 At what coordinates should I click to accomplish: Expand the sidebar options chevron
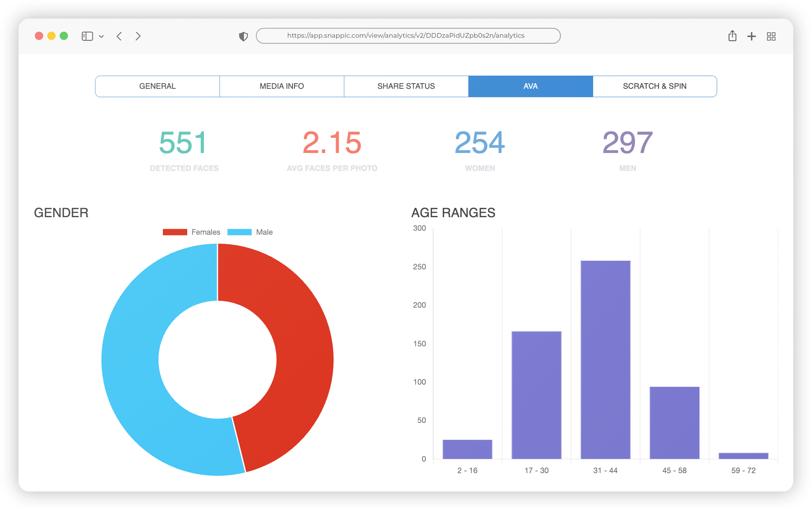[x=101, y=36]
